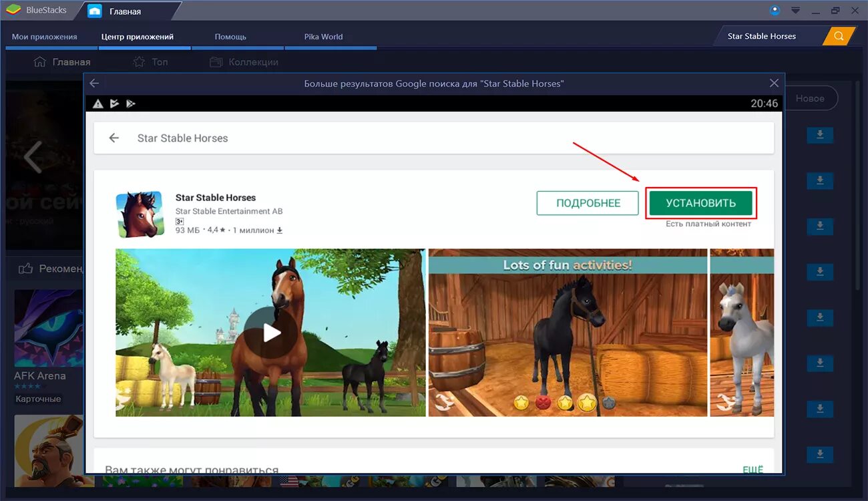Click Star Stable Entertainment AB developer name
The image size is (868, 501).
[x=229, y=211]
